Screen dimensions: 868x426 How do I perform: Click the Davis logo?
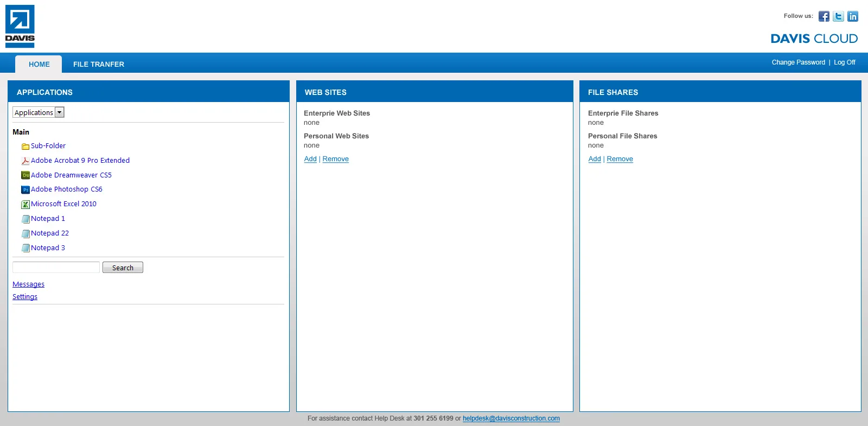coord(20,26)
